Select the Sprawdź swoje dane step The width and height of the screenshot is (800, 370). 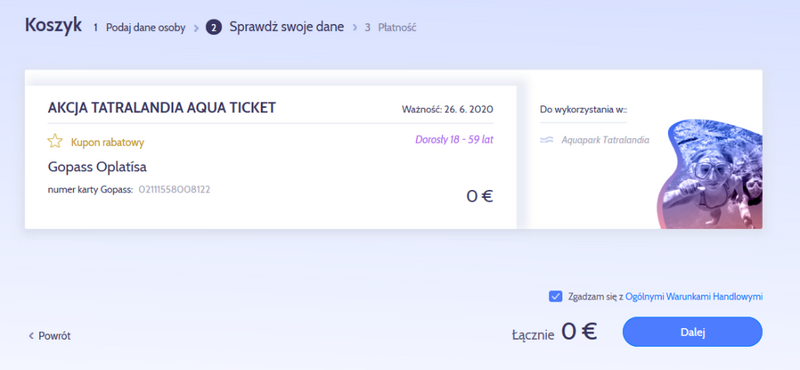286,27
